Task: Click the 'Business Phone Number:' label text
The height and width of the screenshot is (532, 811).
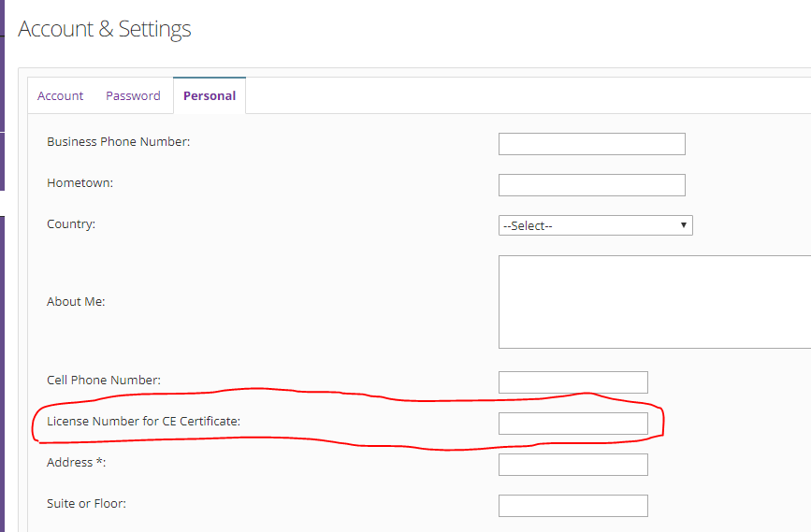Action: pos(118,142)
